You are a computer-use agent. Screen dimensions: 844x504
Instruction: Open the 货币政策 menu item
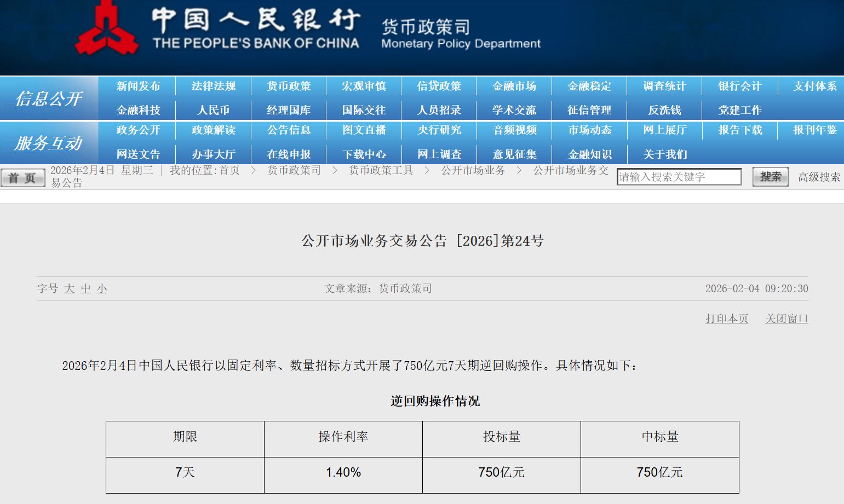[289, 86]
